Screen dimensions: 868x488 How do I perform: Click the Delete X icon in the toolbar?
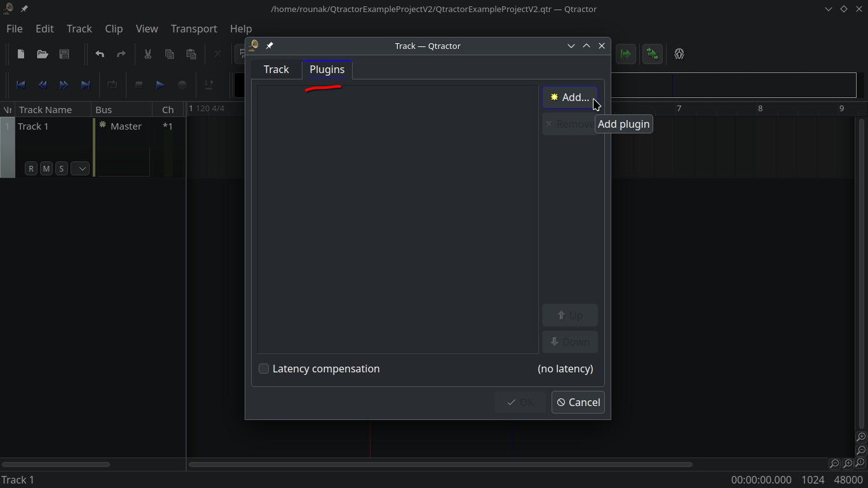(x=217, y=54)
